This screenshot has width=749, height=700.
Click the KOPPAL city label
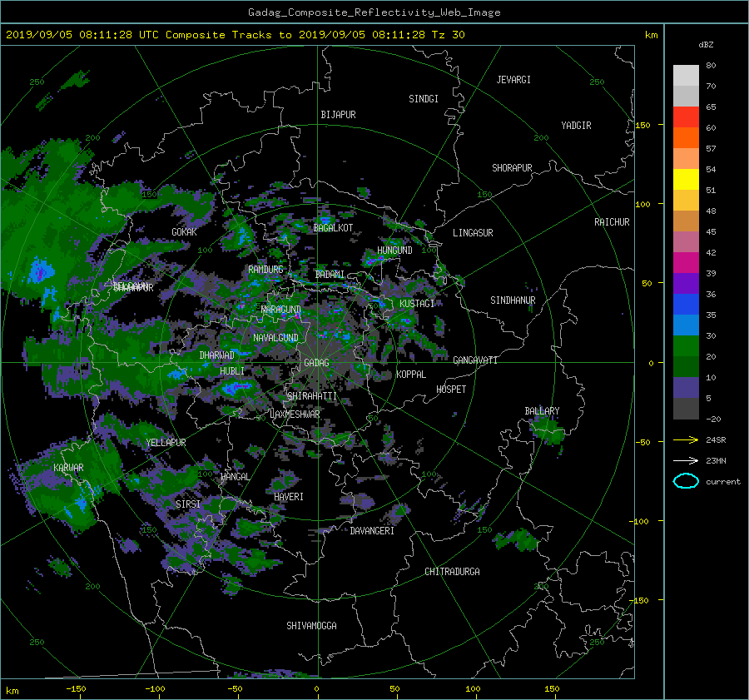click(x=411, y=375)
